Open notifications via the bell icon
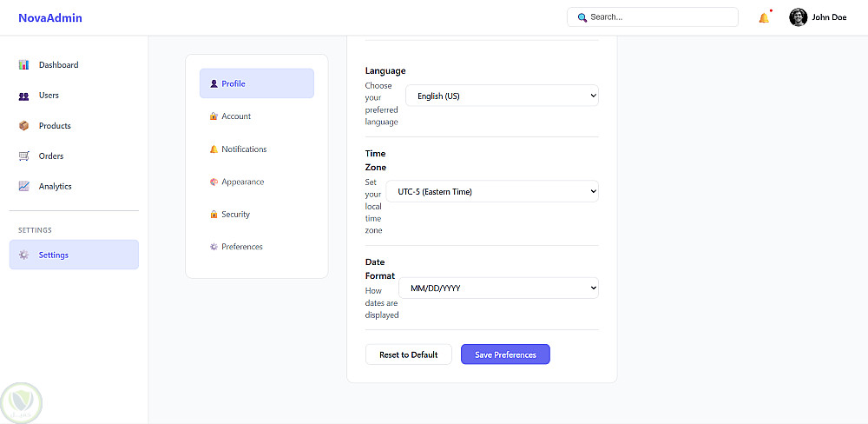868x424 pixels. pos(764,17)
